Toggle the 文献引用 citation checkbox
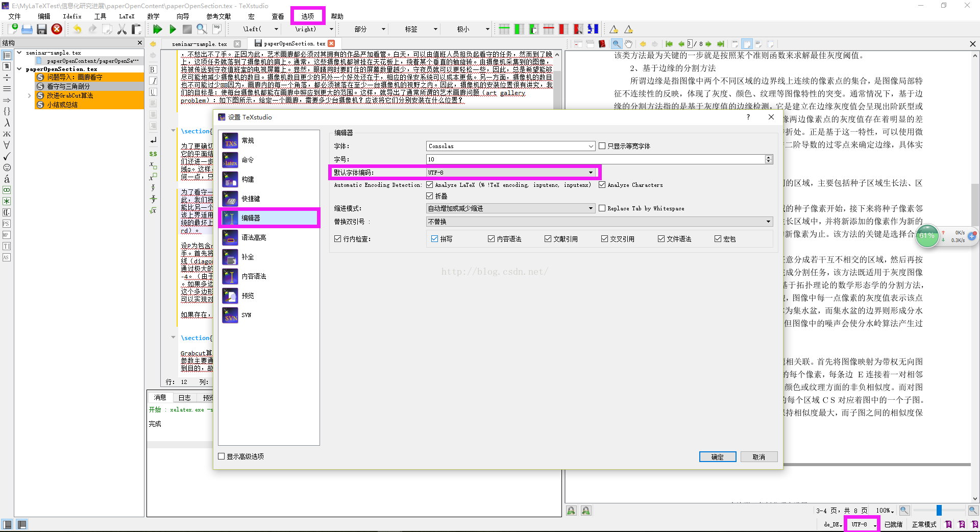The image size is (980, 532). 548,239
